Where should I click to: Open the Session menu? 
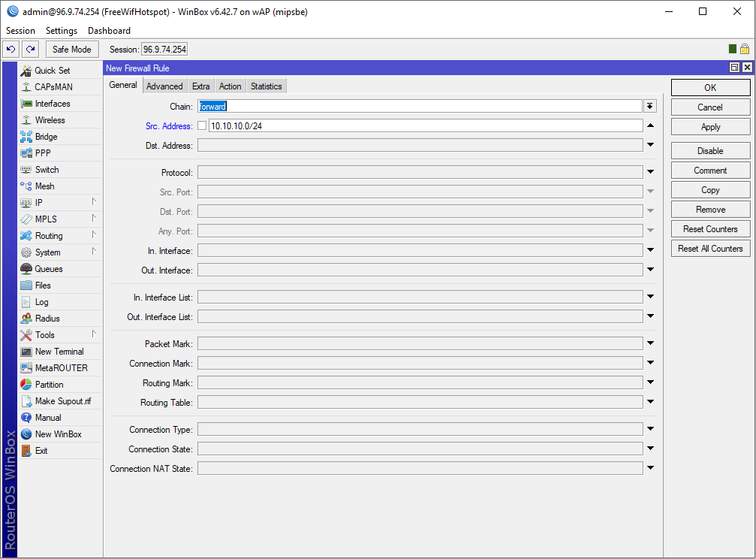pos(20,30)
